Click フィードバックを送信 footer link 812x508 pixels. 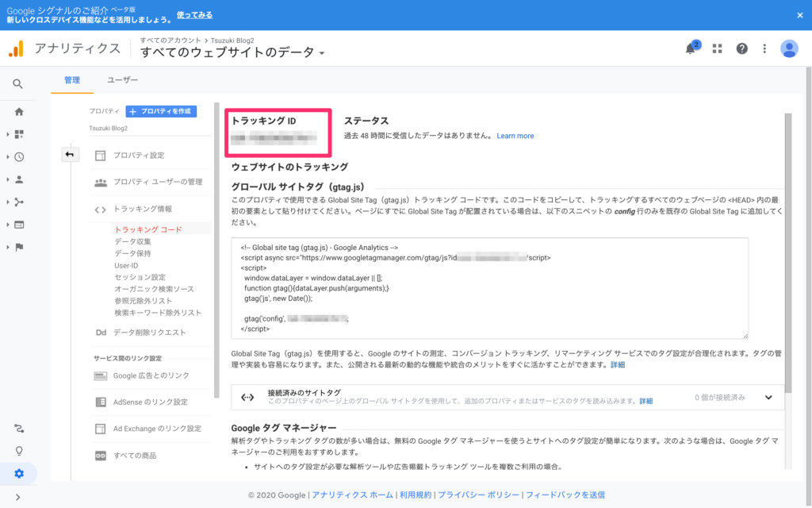565,495
